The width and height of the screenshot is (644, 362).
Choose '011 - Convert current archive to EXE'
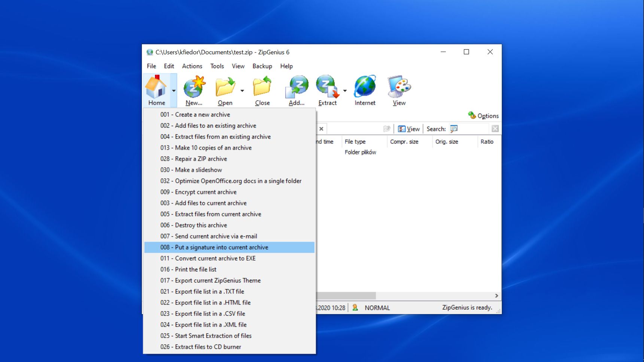click(229, 258)
